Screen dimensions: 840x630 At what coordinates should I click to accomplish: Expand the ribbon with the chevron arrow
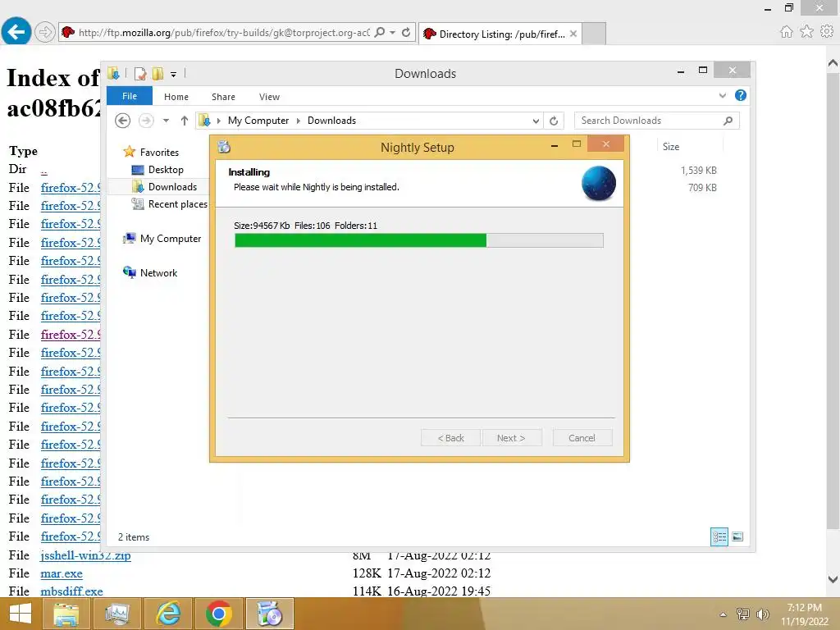point(722,96)
